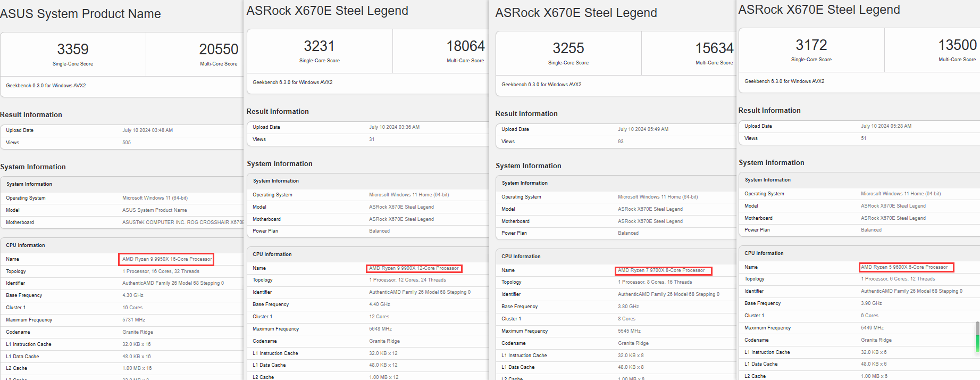The width and height of the screenshot is (980, 380).
Task: Click L1 data cache value '48.0 KB x 16'
Action: (x=137, y=357)
